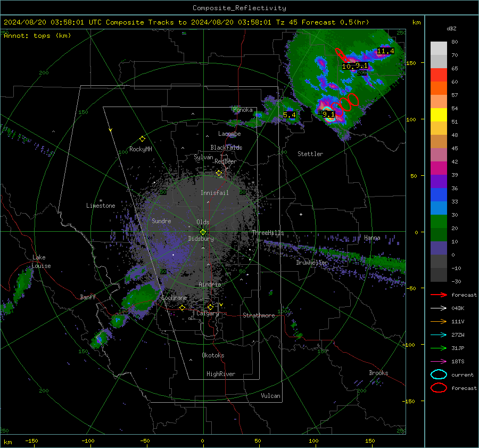Image resolution: width=479 pixels, height=448 pixels.
Task: Click the Drumheller town label
Action: 312,263
